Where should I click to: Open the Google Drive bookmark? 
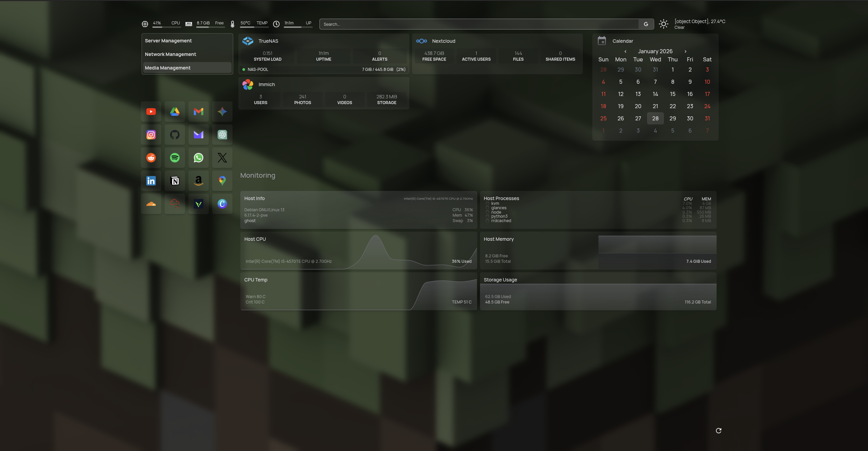[175, 112]
